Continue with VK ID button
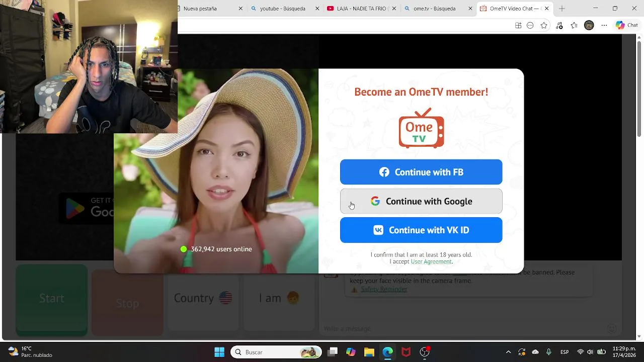Screen dimensions: 644x362 (421, 230)
